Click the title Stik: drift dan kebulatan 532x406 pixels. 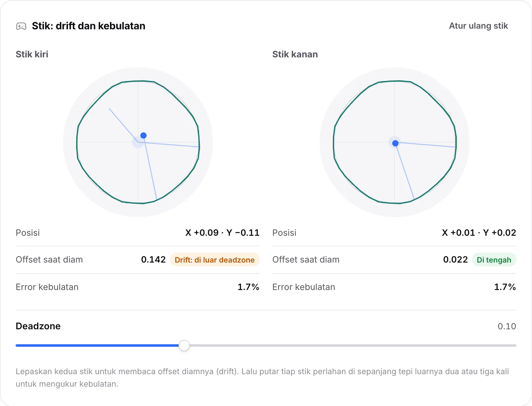[89, 26]
